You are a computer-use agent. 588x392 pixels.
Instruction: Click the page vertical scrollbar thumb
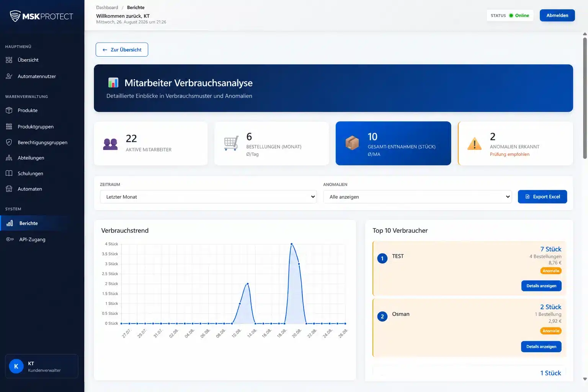(585, 98)
